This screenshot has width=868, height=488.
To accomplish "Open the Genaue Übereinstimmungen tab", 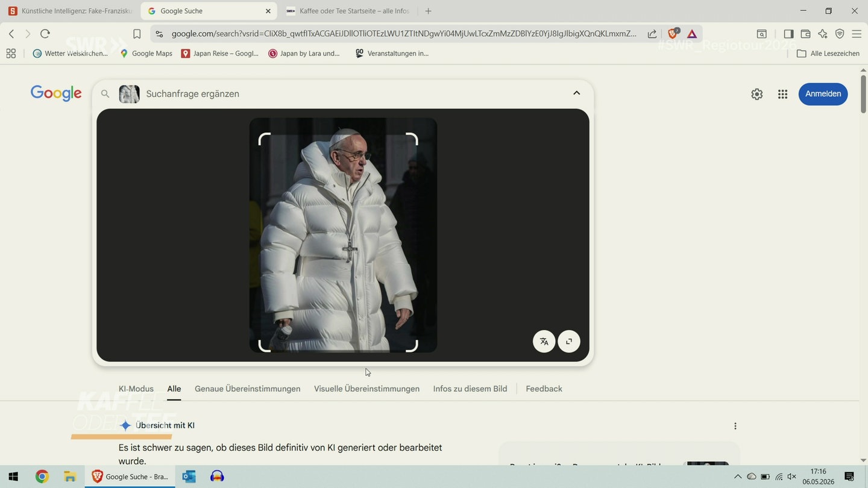I will click(248, 389).
